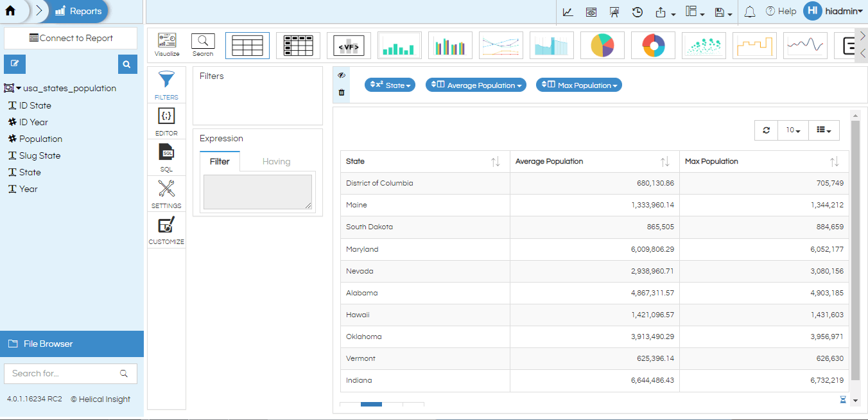The image size is (868, 420).
Task: Select the pie chart visualization
Action: [x=602, y=46]
